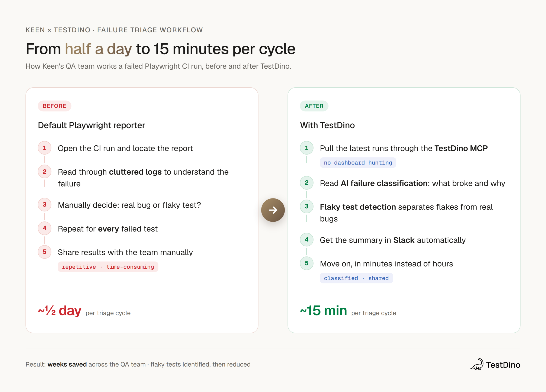
Task: Click "Open the CI run and locate the report"
Action: point(125,148)
